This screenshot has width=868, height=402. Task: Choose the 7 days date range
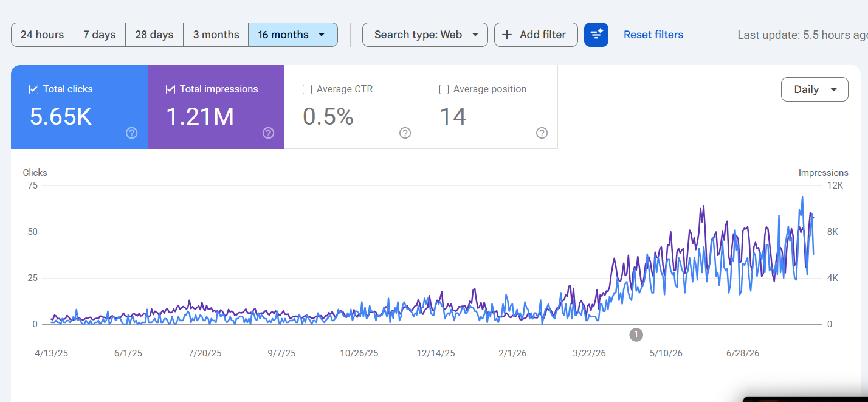(100, 35)
